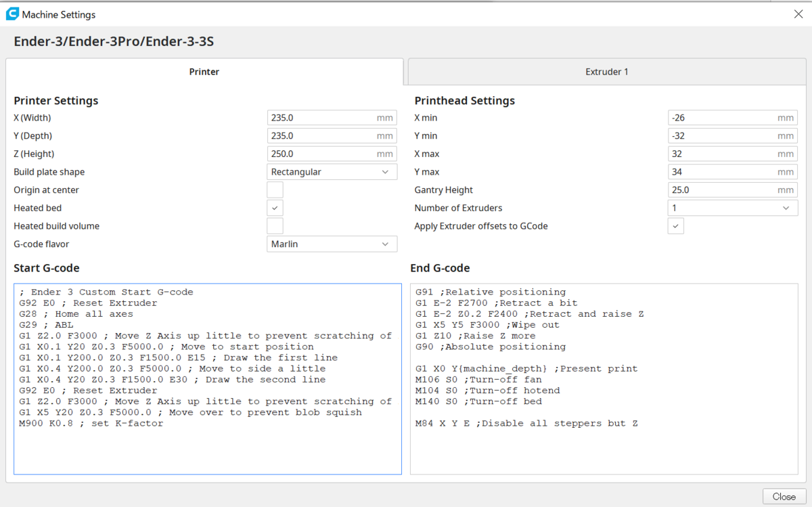Click the Cura logo icon in title bar
This screenshot has width=812, height=507.
point(12,14)
